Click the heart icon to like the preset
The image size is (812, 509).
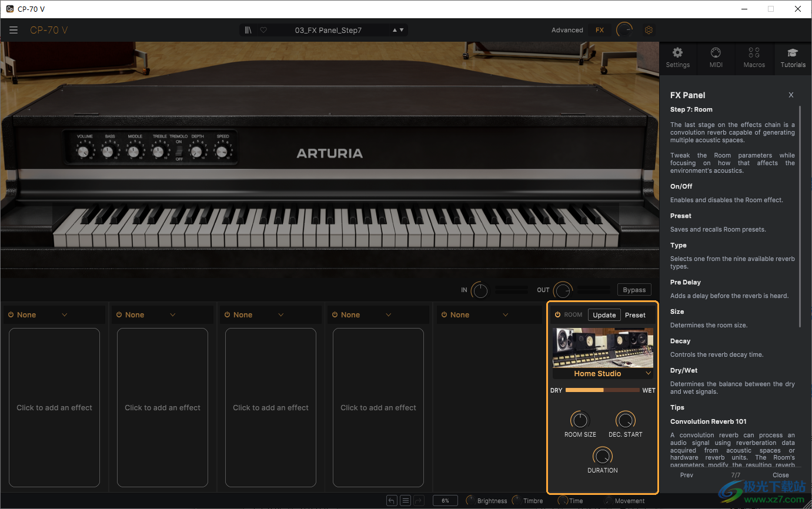263,29
